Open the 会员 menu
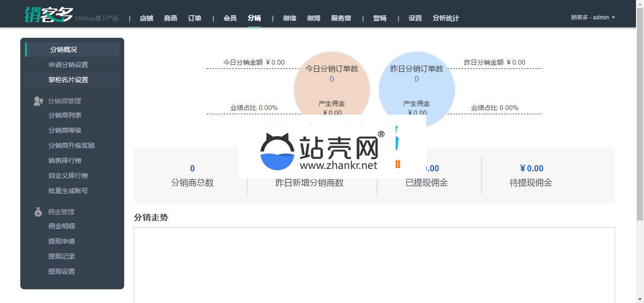The width and height of the screenshot is (644, 303). pos(230,18)
